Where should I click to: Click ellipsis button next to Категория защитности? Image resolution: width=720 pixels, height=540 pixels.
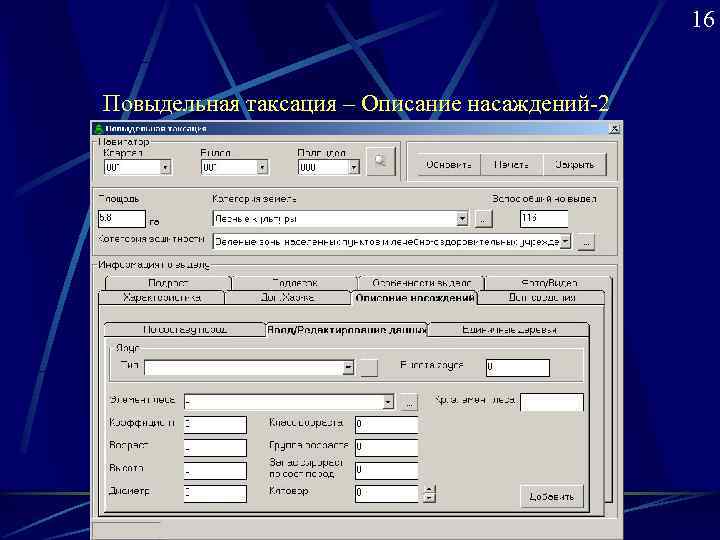585,242
